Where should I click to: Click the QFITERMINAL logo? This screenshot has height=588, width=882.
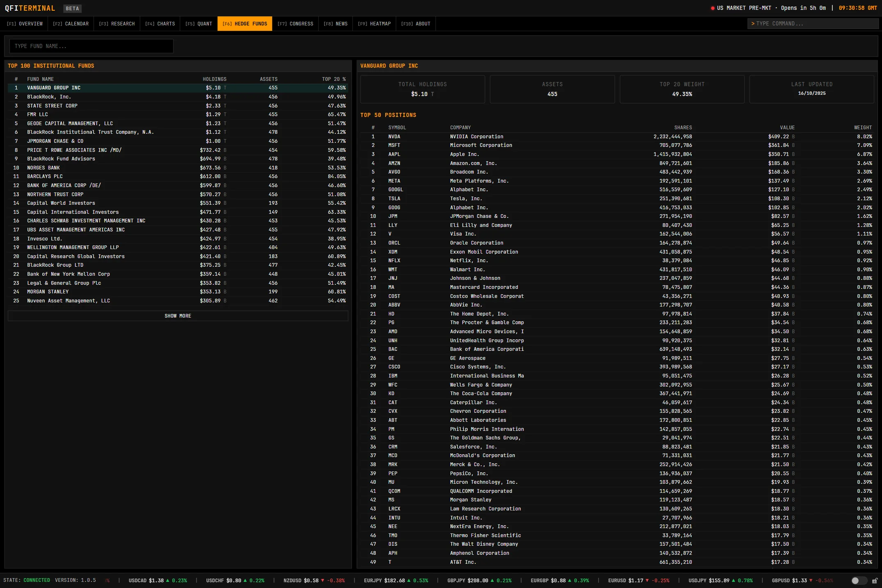(29, 8)
